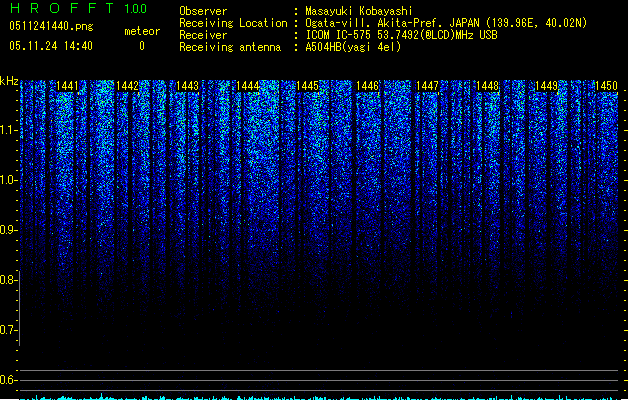Click the 1442 time marker
This screenshot has width=629, height=400.
tap(127, 86)
